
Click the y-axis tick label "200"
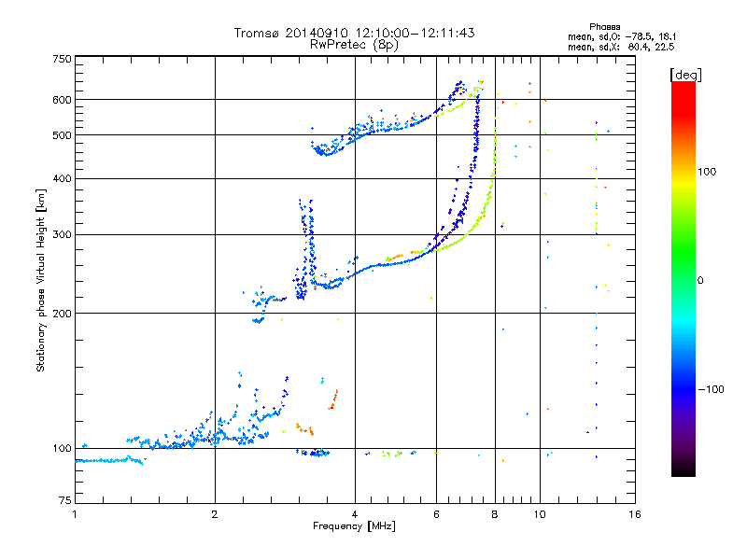click(62, 314)
